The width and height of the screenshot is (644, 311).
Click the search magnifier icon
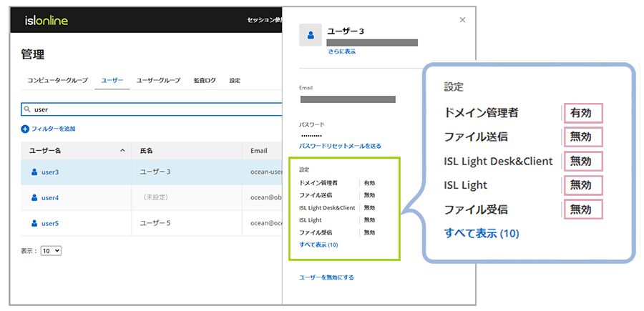click(x=27, y=109)
